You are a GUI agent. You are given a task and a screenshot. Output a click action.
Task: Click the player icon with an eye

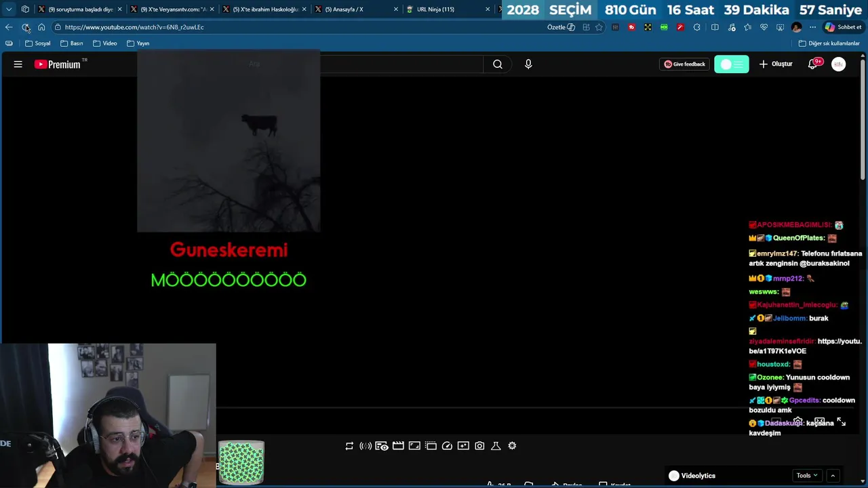pyautogui.click(x=382, y=446)
